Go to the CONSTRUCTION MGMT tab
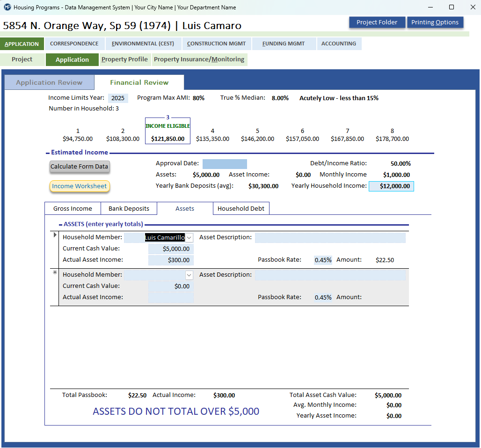This screenshot has height=448, width=481. pos(216,44)
